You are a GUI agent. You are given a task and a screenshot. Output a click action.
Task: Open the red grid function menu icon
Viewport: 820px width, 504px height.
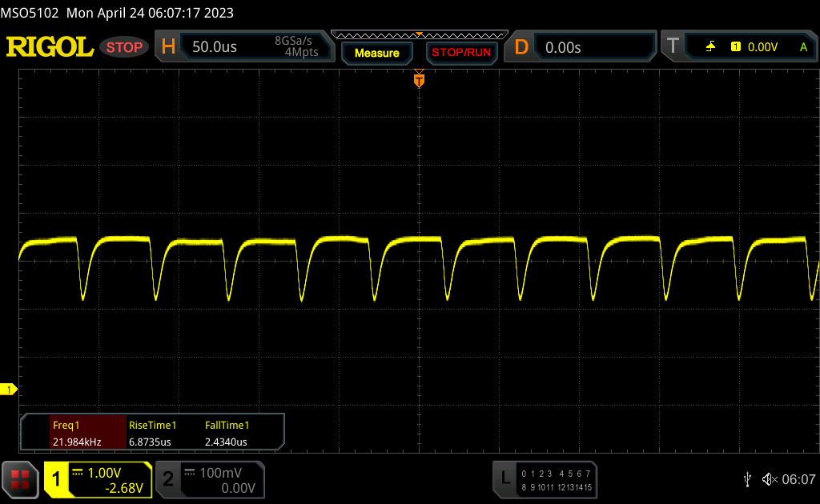point(20,479)
